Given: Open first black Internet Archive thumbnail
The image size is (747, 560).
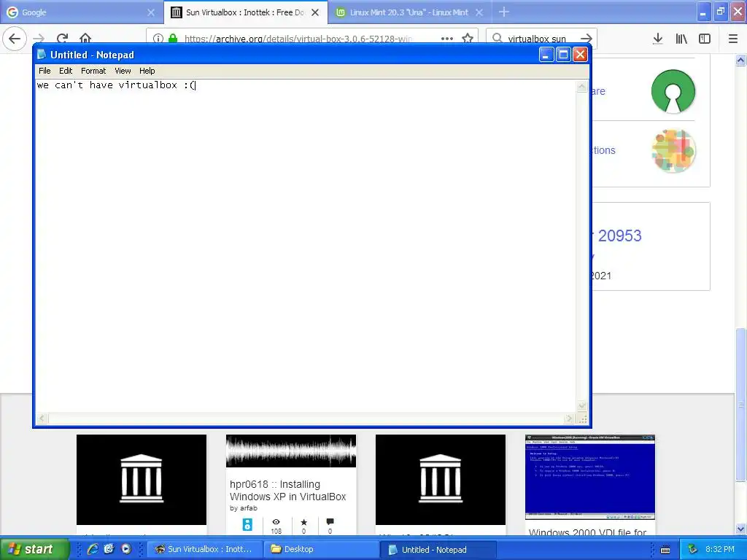Looking at the screenshot, I should (x=142, y=480).
